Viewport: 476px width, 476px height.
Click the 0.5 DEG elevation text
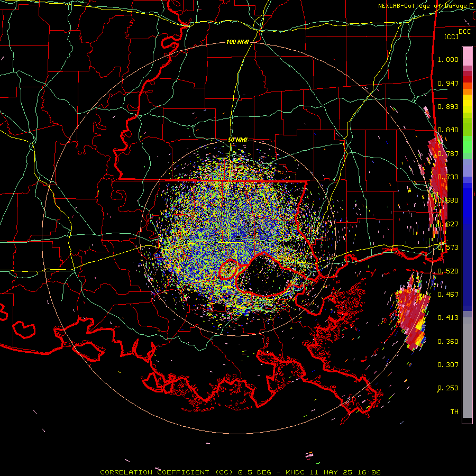pyautogui.click(x=254, y=472)
